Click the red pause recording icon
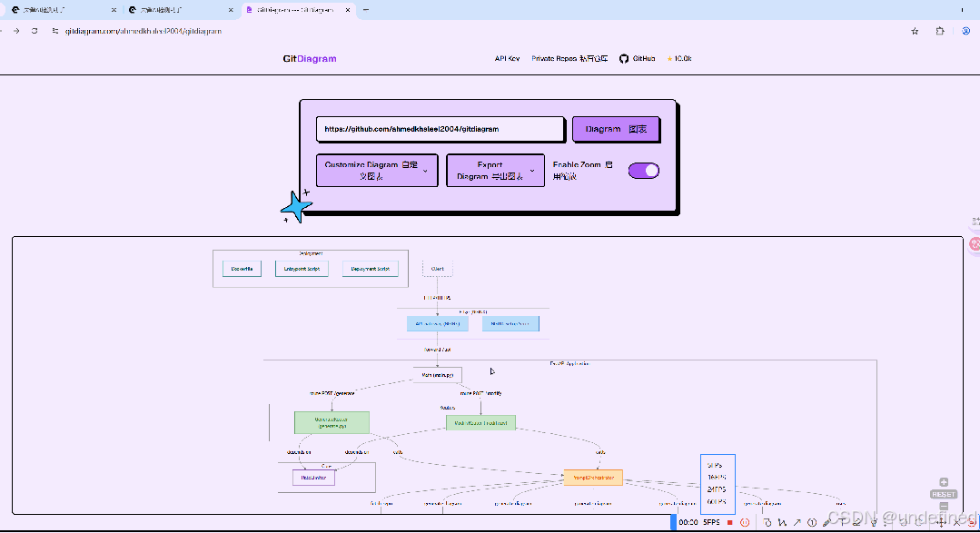 click(x=745, y=522)
